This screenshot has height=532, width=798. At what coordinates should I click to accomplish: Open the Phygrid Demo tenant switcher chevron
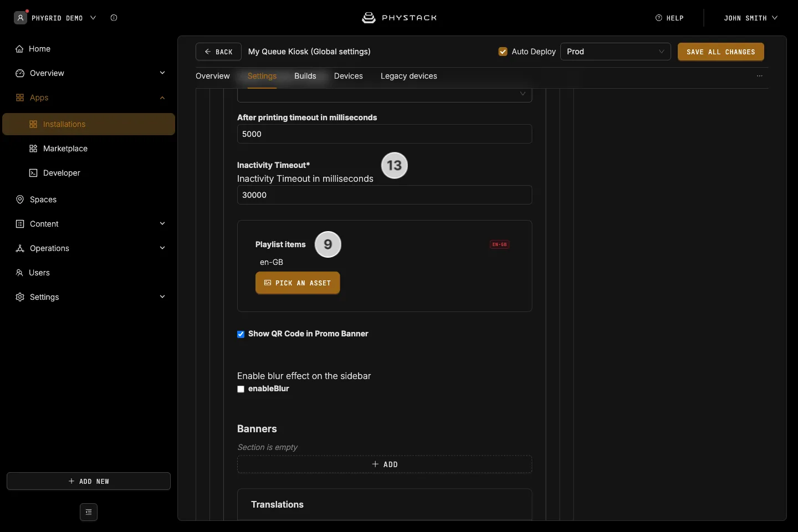pos(93,18)
